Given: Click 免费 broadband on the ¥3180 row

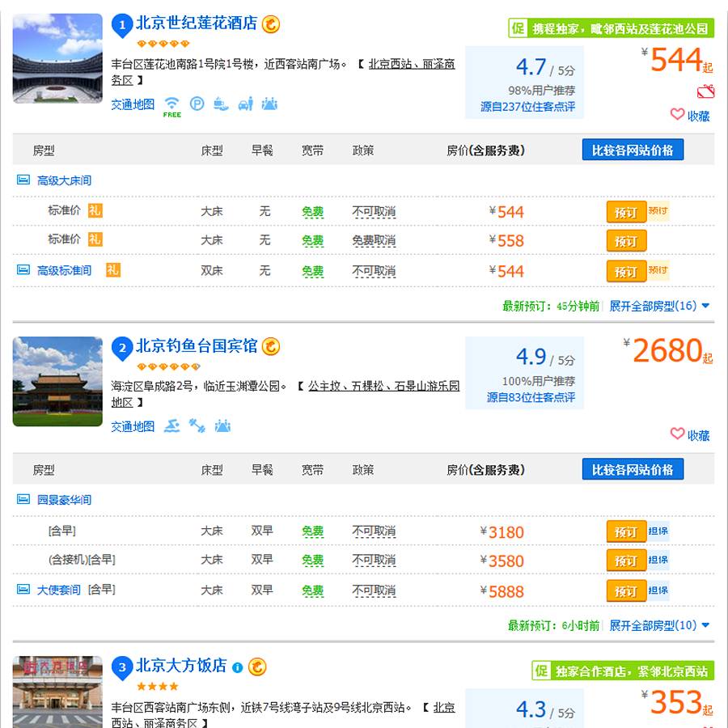Looking at the screenshot, I should click(x=312, y=531).
